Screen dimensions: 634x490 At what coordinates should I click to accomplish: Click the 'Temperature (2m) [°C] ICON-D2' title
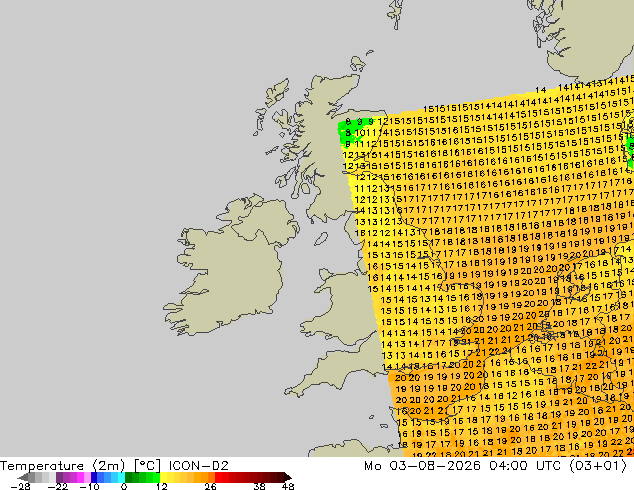tap(114, 466)
